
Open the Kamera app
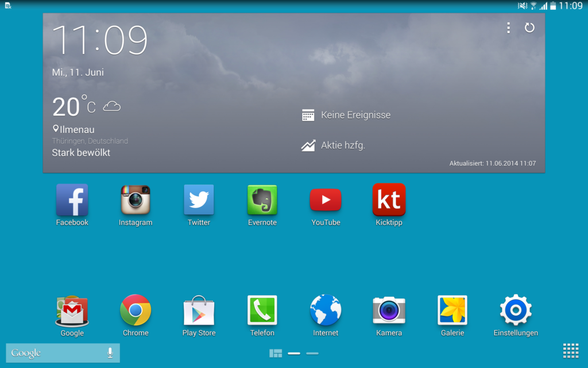tap(389, 310)
